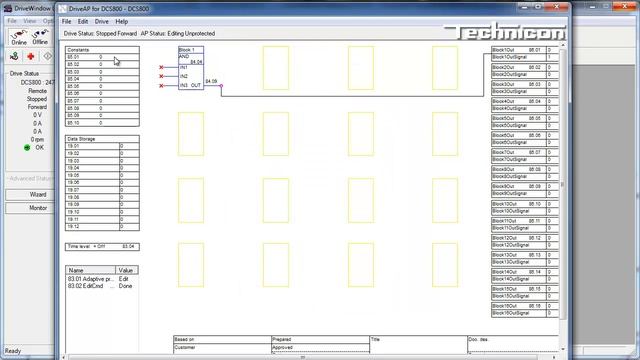The width and height of the screenshot is (640, 360).
Task: Click the diamond-shaped toolbar icon in DriveWindow
Action: point(47,56)
